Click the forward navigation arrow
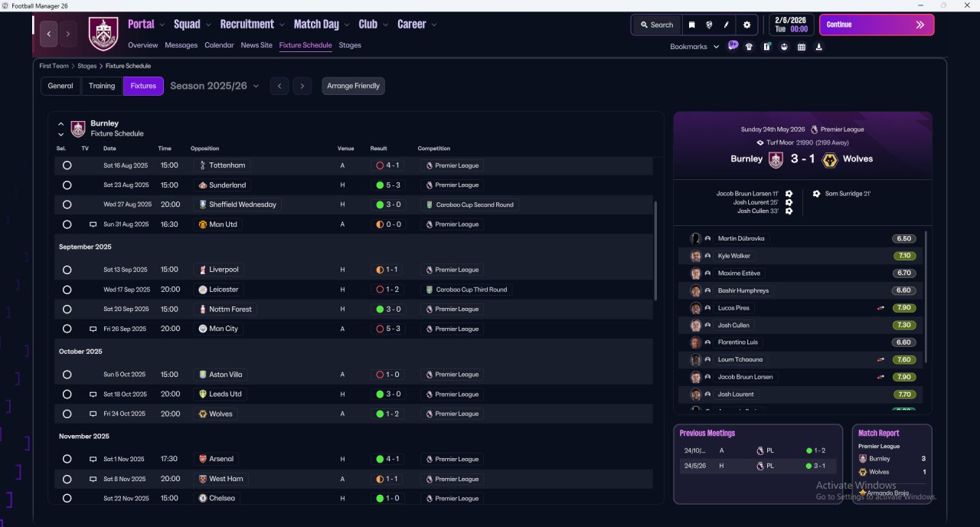 pyautogui.click(x=68, y=34)
